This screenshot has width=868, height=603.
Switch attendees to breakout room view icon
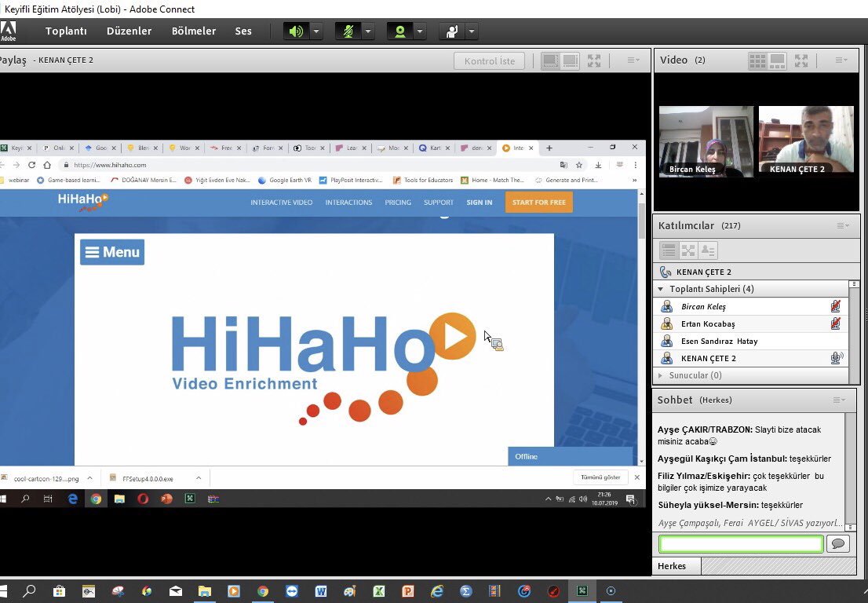[688, 250]
